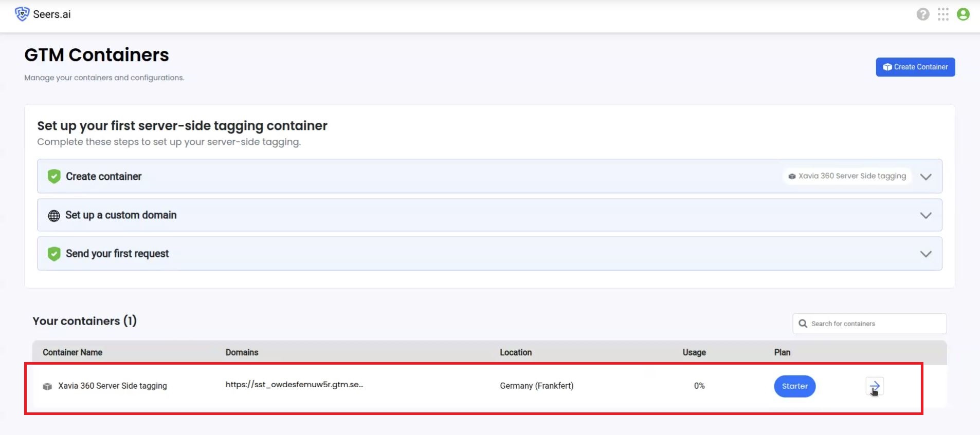Click the 0% usage value
Viewport: 980px width, 435px height.
(x=699, y=386)
